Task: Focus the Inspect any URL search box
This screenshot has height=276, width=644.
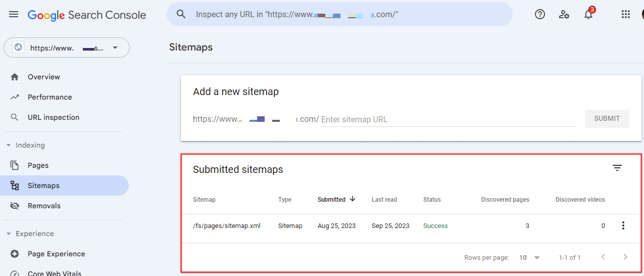Action: point(339,14)
